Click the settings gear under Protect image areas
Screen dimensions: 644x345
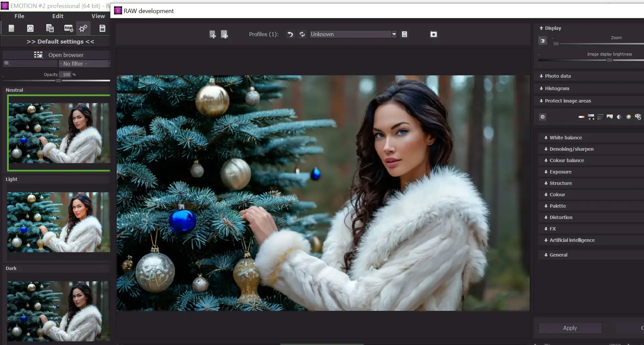[x=542, y=117]
